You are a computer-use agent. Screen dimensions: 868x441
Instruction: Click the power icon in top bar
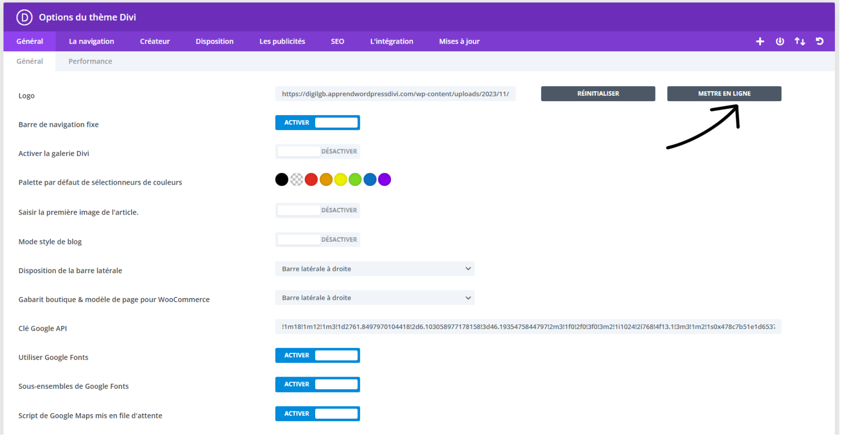pyautogui.click(x=780, y=41)
